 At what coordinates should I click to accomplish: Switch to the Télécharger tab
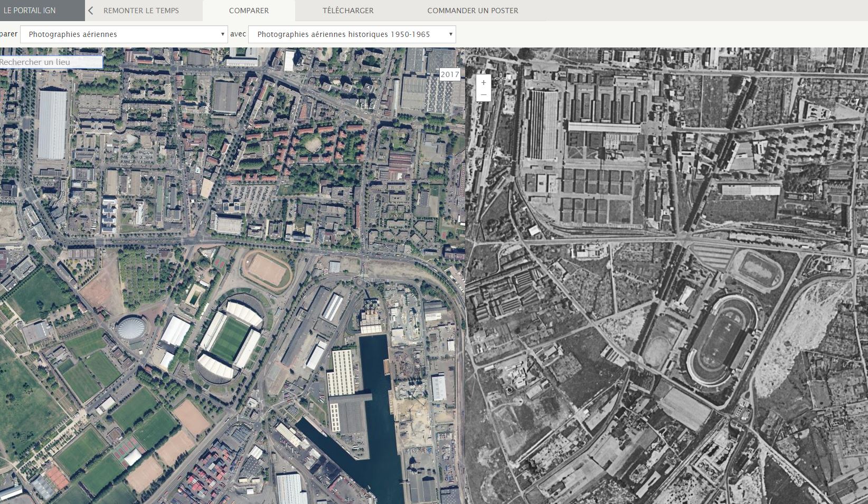(x=348, y=11)
